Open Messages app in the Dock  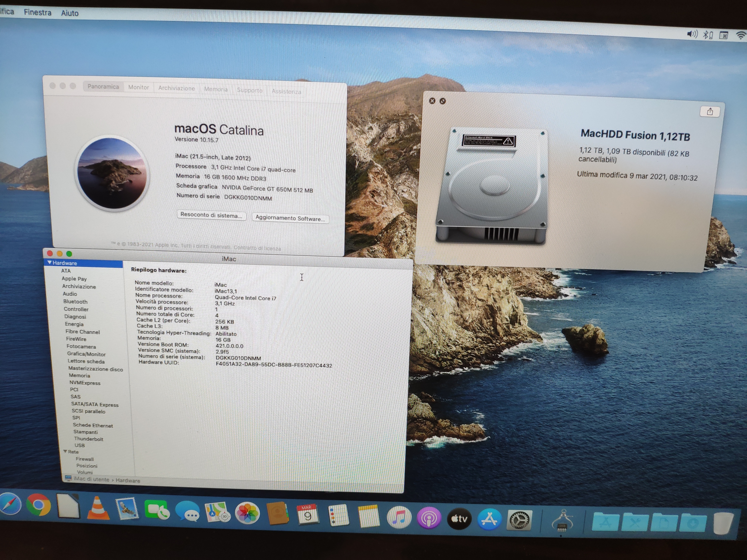coord(187,511)
